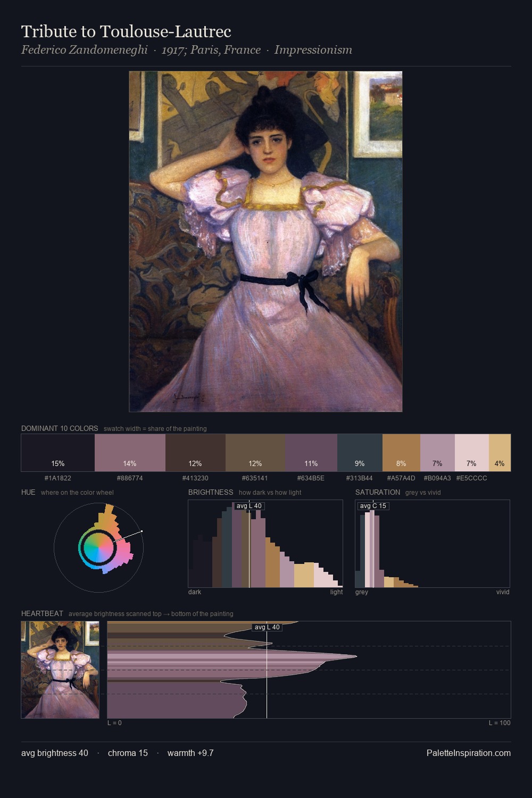Screen dimensions: 532x798
Task: Click the small Heartbeat painting thumbnail
Action: click(60, 670)
